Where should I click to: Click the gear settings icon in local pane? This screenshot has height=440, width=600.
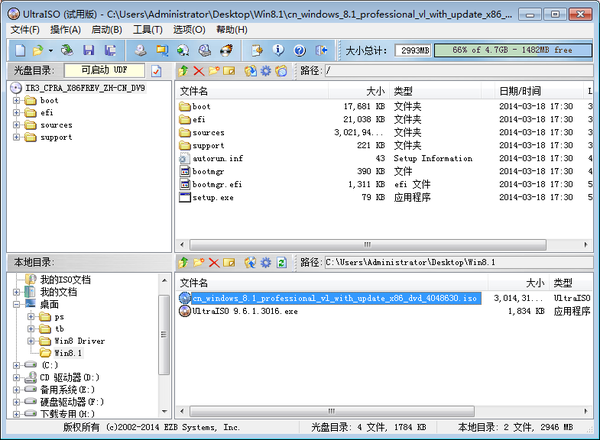pyautogui.click(x=266, y=262)
